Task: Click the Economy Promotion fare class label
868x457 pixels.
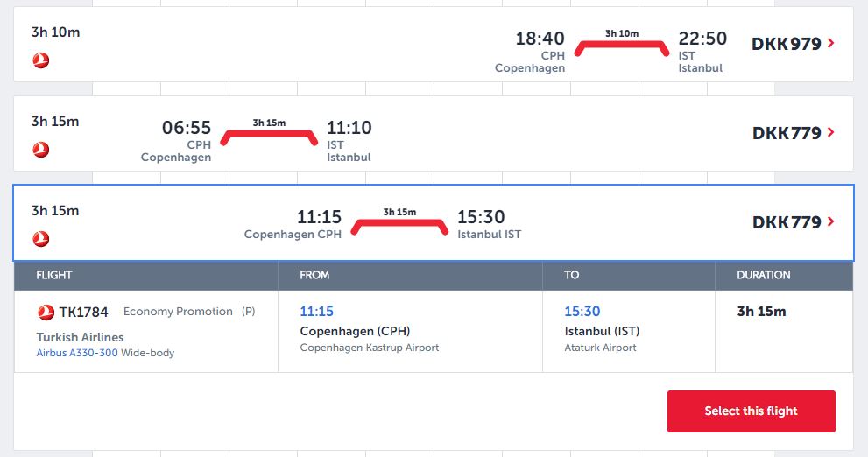Action: 178,312
